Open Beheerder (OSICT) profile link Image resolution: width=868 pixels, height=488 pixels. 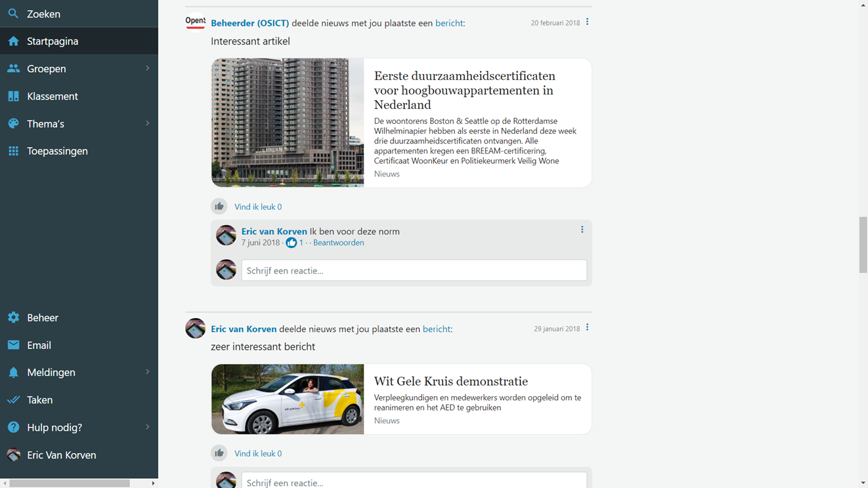tap(250, 23)
